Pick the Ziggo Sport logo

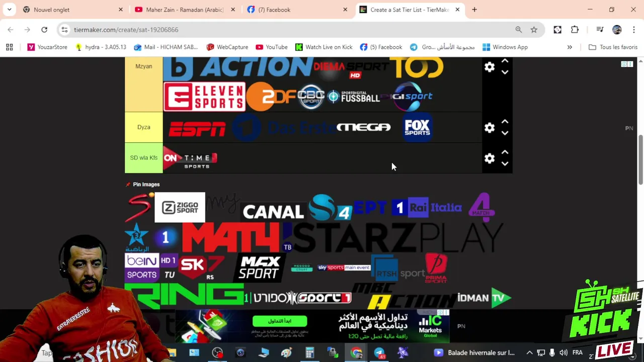point(180,207)
